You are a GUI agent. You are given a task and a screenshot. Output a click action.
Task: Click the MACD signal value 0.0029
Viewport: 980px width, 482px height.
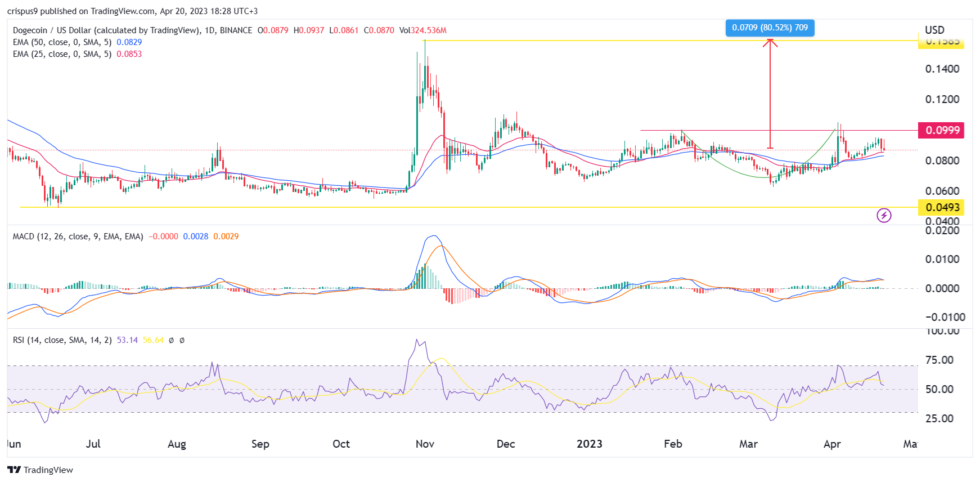coord(226,236)
